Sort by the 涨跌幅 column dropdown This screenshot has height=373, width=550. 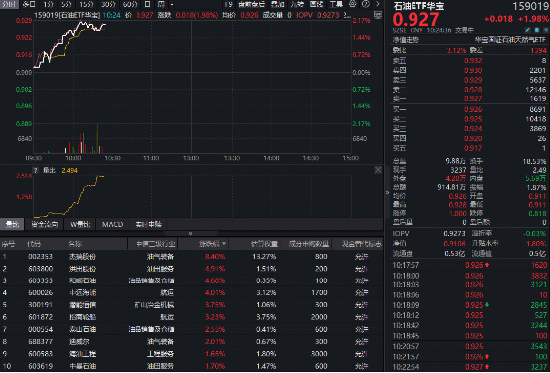pyautogui.click(x=224, y=244)
